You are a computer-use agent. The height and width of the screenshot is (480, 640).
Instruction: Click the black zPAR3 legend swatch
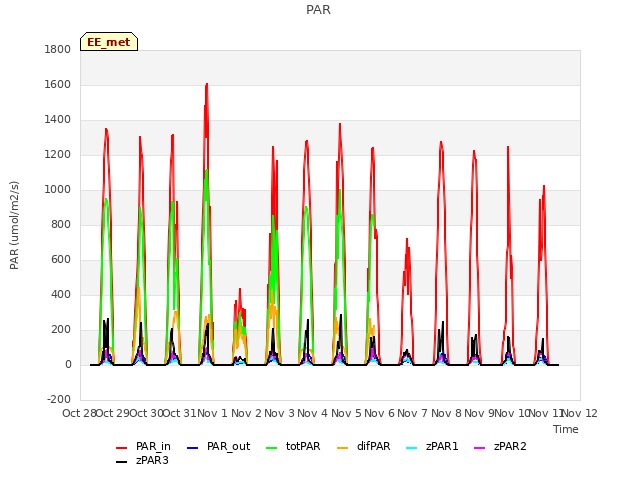coord(122,462)
